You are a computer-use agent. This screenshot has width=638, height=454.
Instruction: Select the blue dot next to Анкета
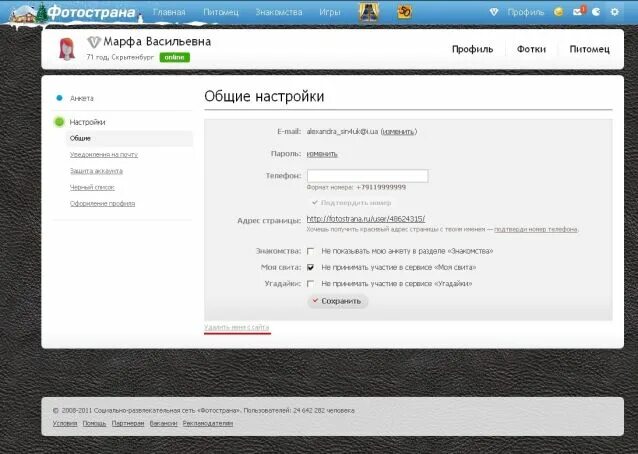(x=59, y=98)
